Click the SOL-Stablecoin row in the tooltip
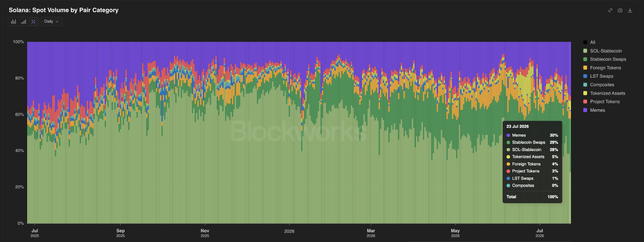The image size is (644, 242). (532, 150)
